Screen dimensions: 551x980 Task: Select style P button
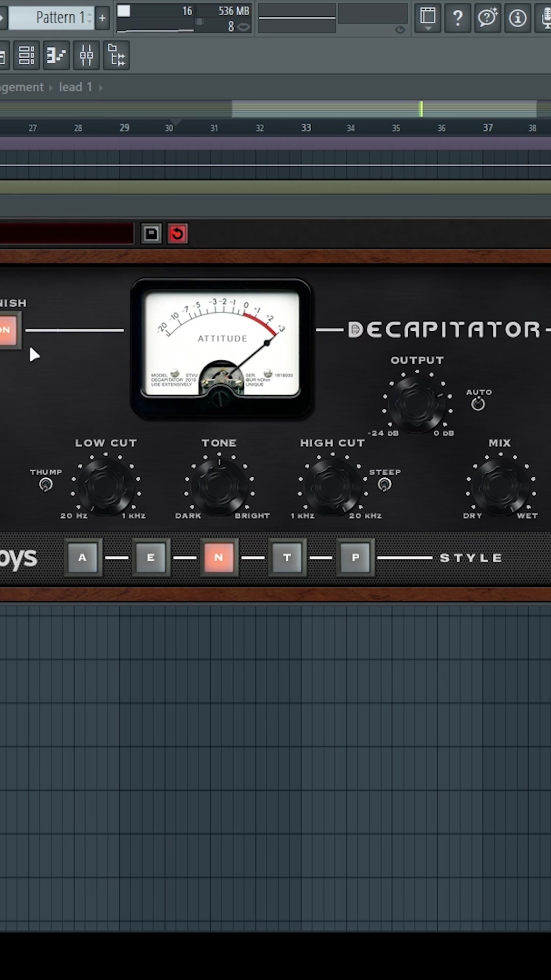click(x=356, y=557)
